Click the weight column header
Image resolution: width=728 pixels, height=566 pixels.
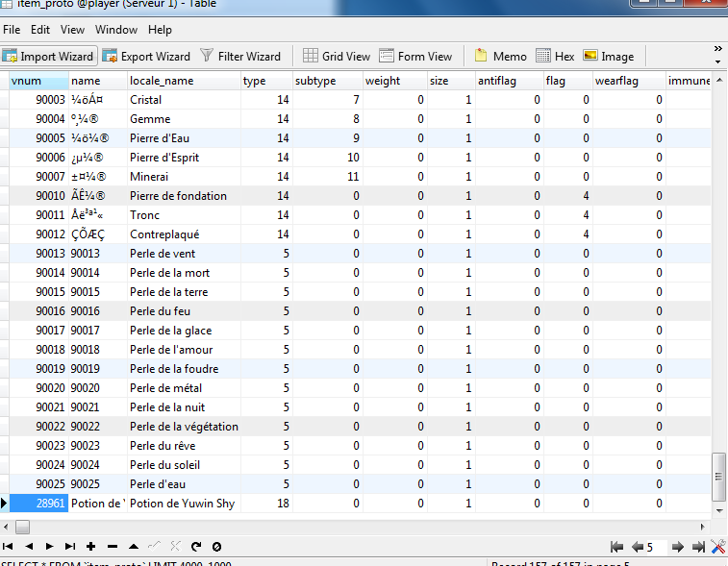[395, 81]
